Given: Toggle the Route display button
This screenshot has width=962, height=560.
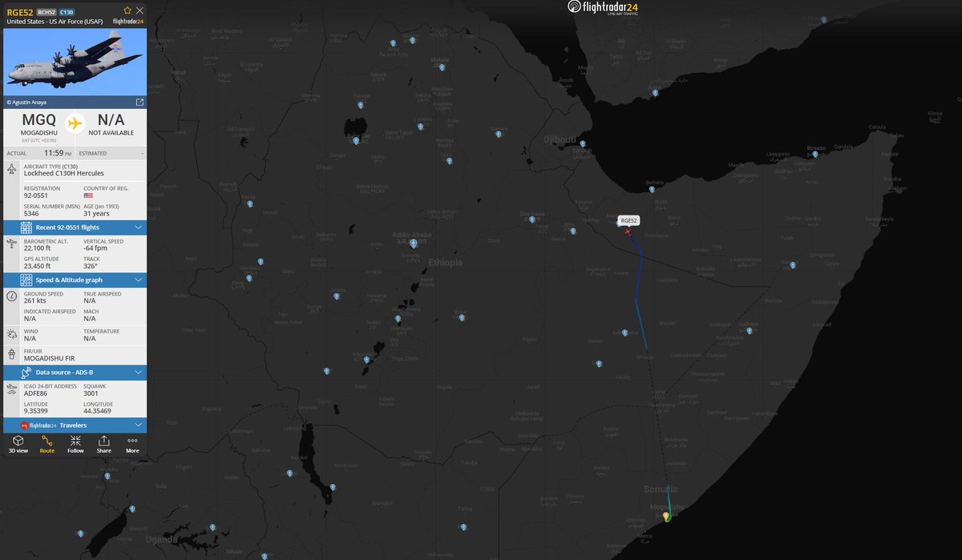Looking at the screenshot, I should pos(46,445).
